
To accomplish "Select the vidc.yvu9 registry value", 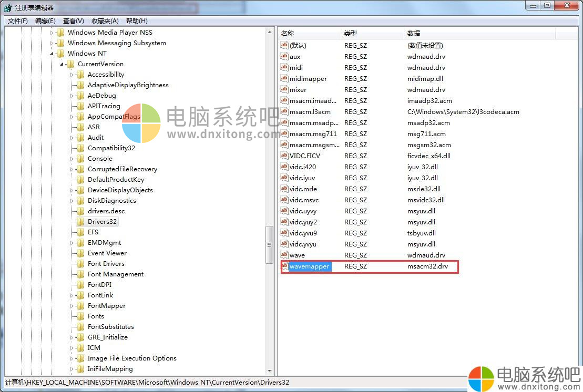I will click(x=303, y=233).
